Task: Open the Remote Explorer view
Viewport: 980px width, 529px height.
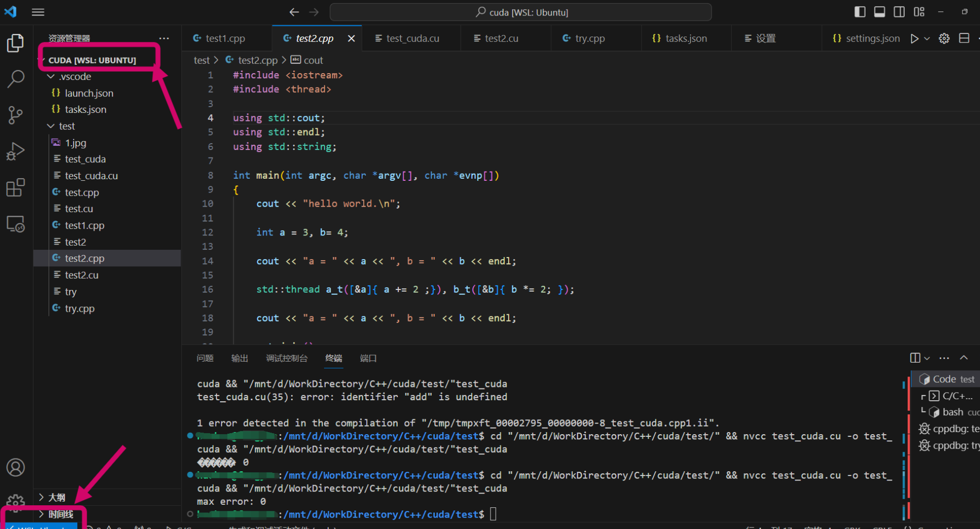Action: coord(15,224)
